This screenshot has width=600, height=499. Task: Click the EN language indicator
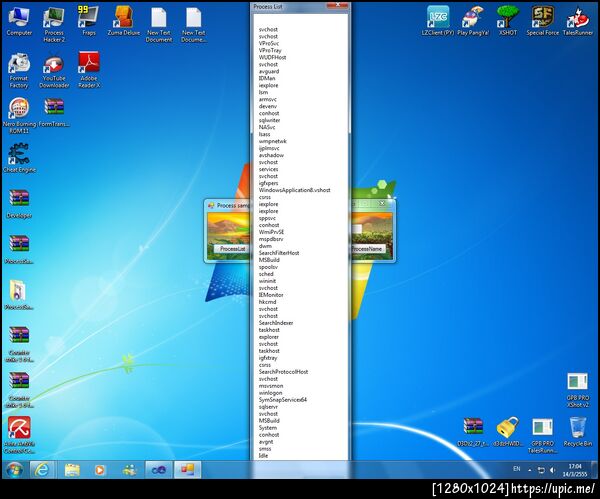[x=517, y=469]
